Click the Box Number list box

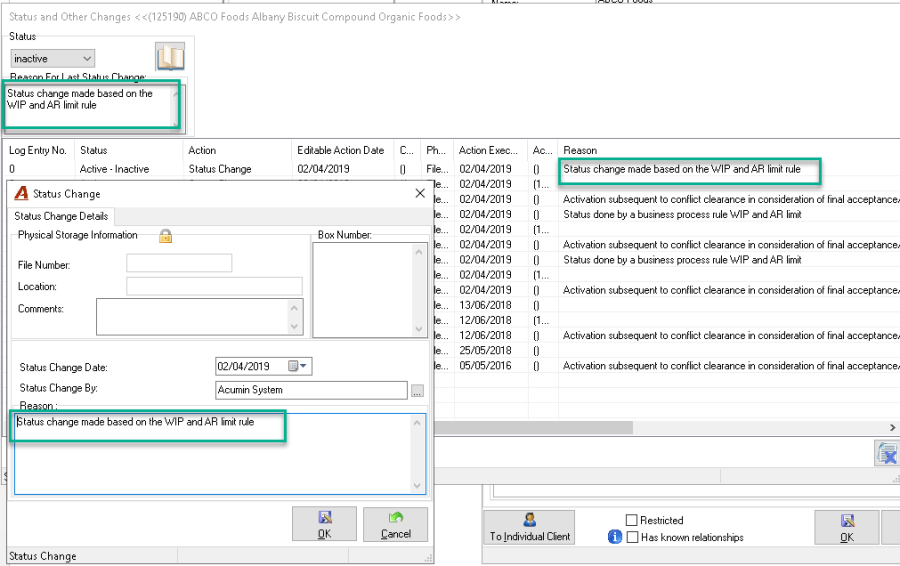pos(363,290)
